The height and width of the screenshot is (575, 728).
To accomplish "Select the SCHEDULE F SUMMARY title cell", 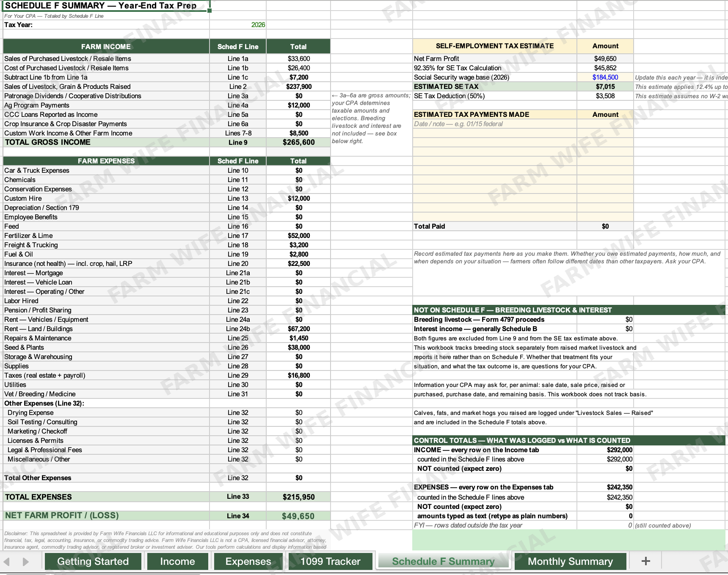I will pyautogui.click(x=106, y=6).
